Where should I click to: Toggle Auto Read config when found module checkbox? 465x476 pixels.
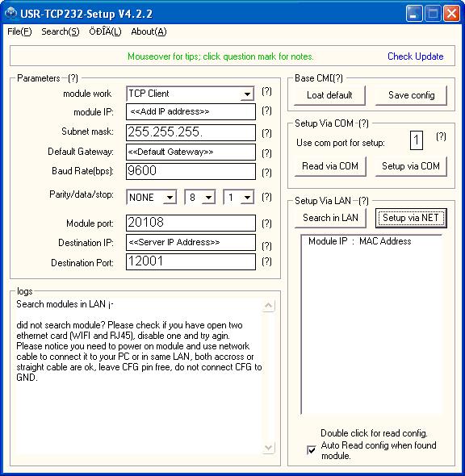point(312,450)
